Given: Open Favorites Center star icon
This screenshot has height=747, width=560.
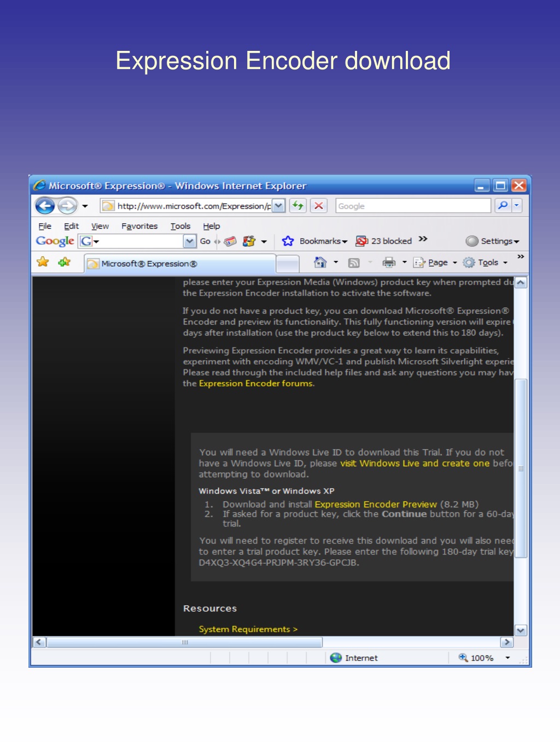Looking at the screenshot, I should point(43,262).
